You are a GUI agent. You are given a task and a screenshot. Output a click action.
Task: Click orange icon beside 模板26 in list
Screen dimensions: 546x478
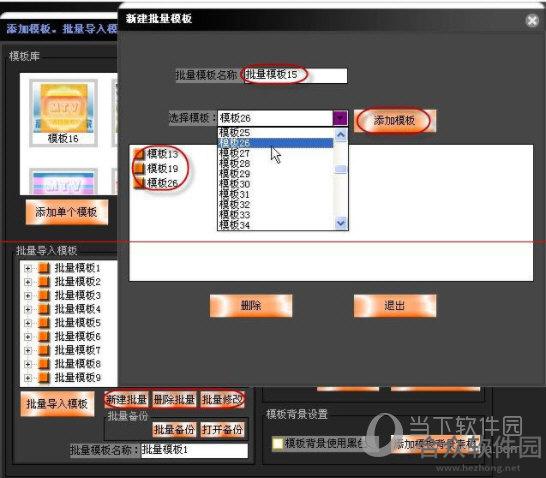point(139,183)
